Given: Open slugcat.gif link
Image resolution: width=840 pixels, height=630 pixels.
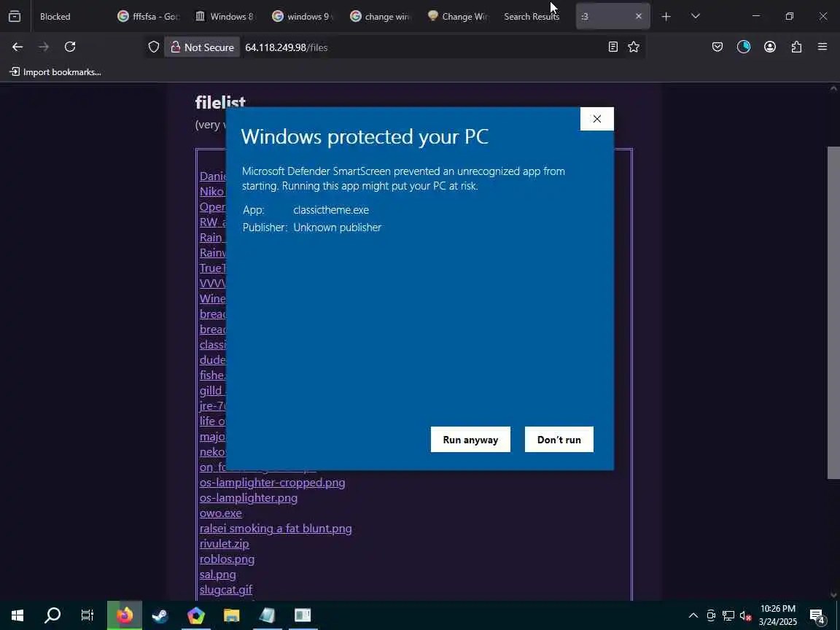Looking at the screenshot, I should tap(225, 589).
